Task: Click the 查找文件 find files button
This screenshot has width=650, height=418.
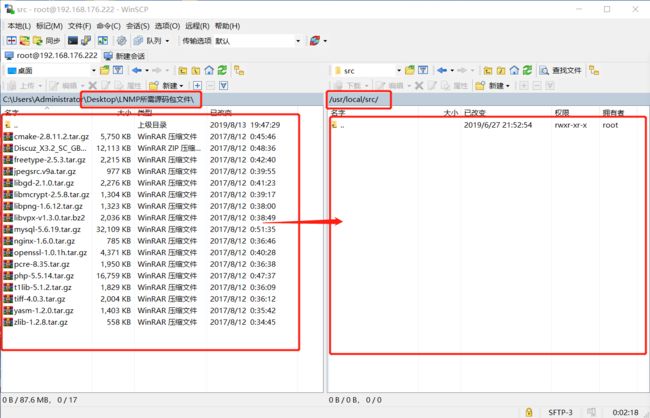Action: click(560, 70)
